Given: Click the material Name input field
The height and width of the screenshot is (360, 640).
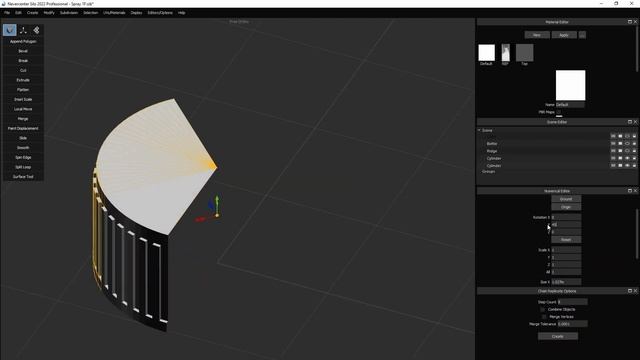Looking at the screenshot, I should click(x=570, y=105).
